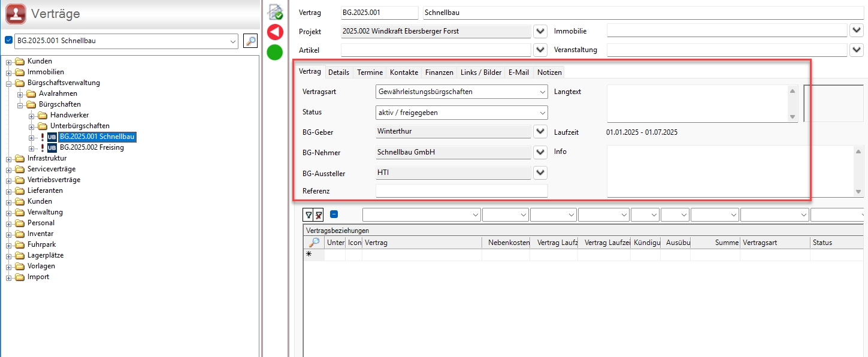The height and width of the screenshot is (357, 868).
Task: Click the blue minus collapse icon above grid
Action: [334, 214]
